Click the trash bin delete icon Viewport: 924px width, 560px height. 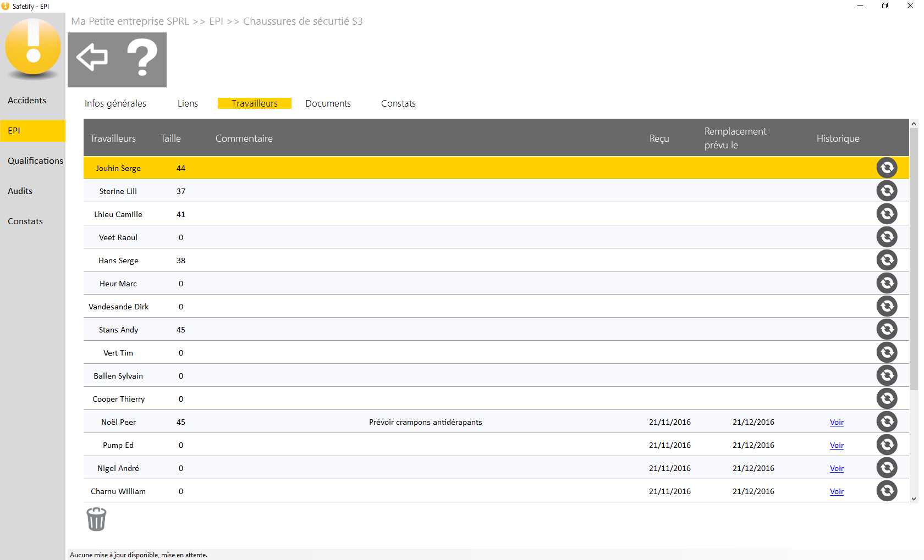point(96,519)
